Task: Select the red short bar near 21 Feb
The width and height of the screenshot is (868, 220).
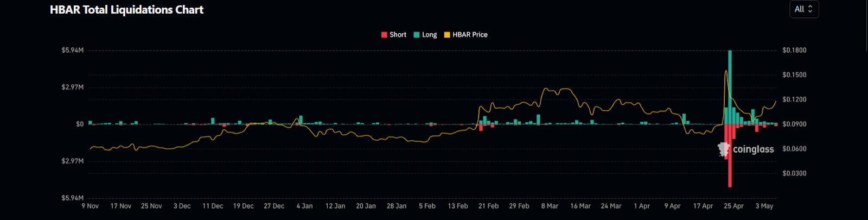Action: click(x=481, y=128)
